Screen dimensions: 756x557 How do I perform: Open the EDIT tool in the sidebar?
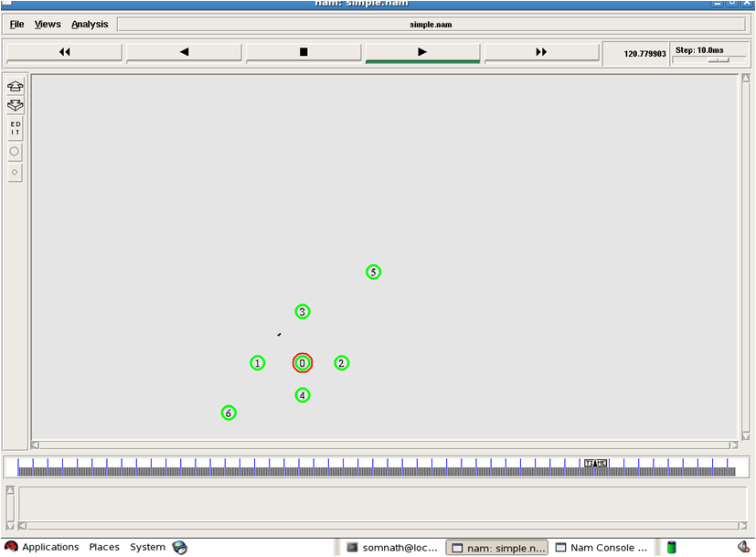tap(15, 128)
